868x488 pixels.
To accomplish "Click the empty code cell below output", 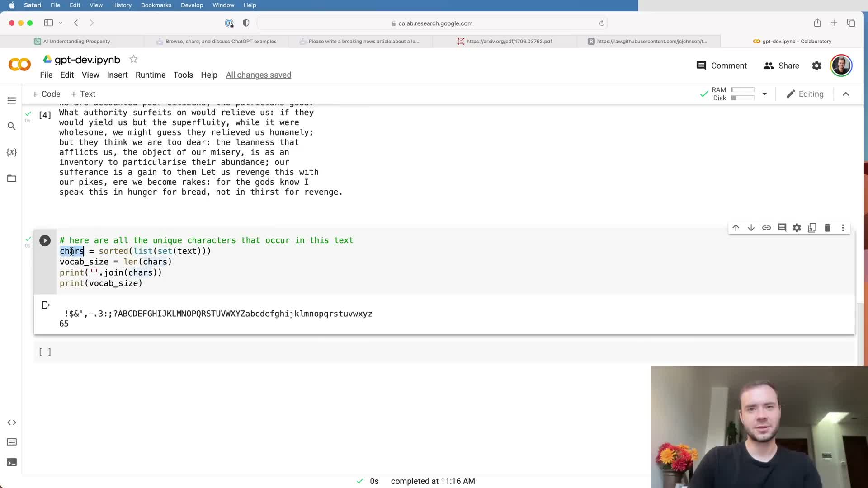I will point(271,352).
